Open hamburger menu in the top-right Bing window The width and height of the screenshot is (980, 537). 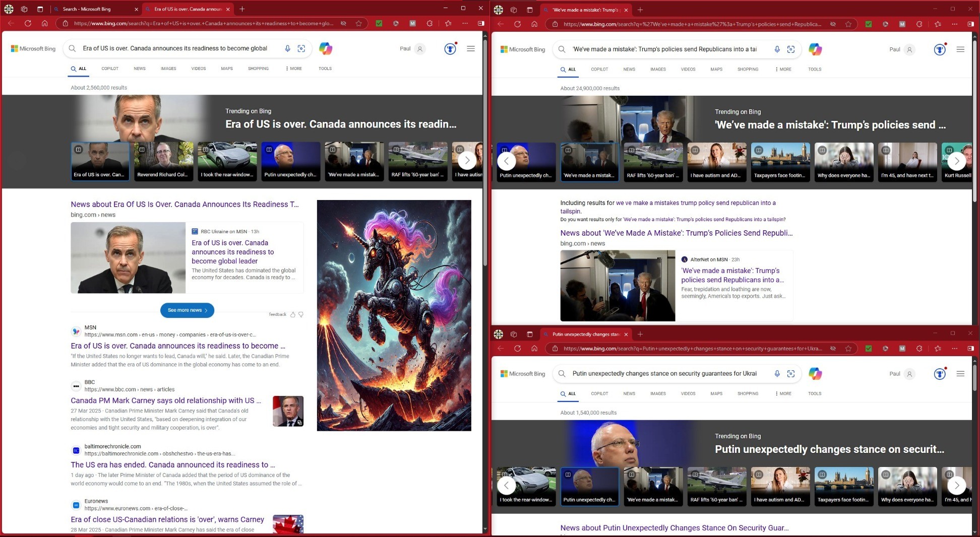point(960,49)
